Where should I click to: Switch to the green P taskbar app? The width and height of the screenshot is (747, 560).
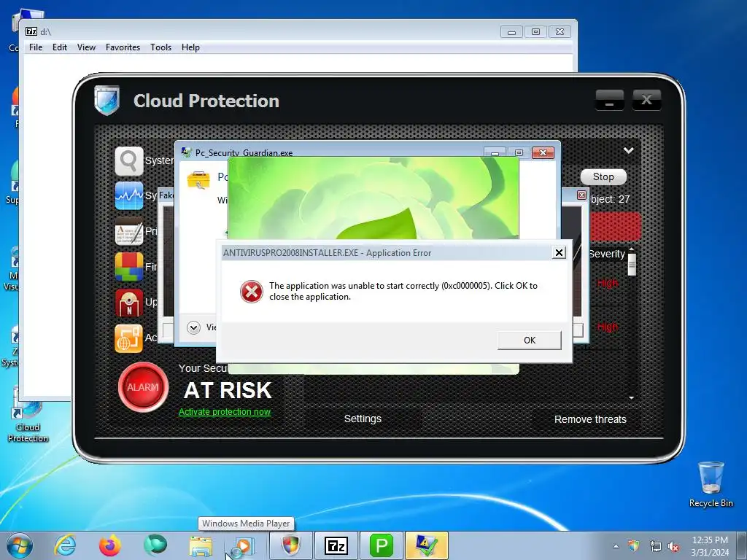point(381,545)
